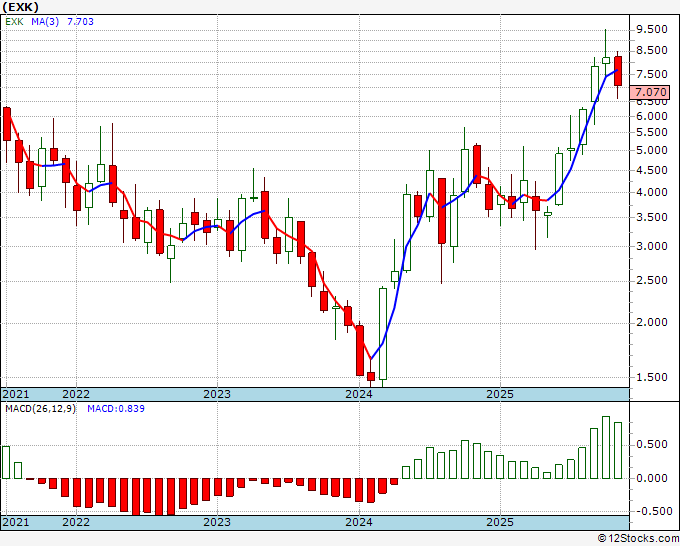Select 2022 on the price chart timeline
This screenshot has width=680, height=546.
tap(75, 395)
